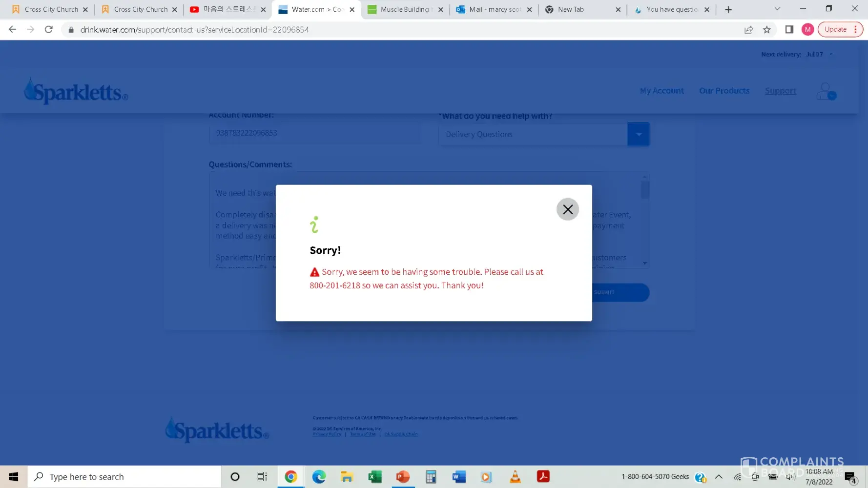Show hidden system tray icons
Viewport: 868px width, 488px height.
tap(719, 477)
